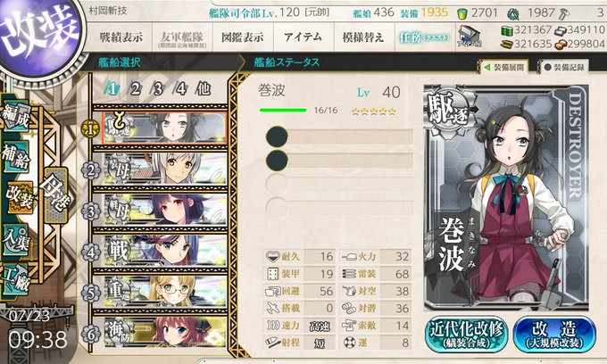Open the 戦績表示 menu item
Viewport: 607px width, 364px height.
[x=121, y=37]
